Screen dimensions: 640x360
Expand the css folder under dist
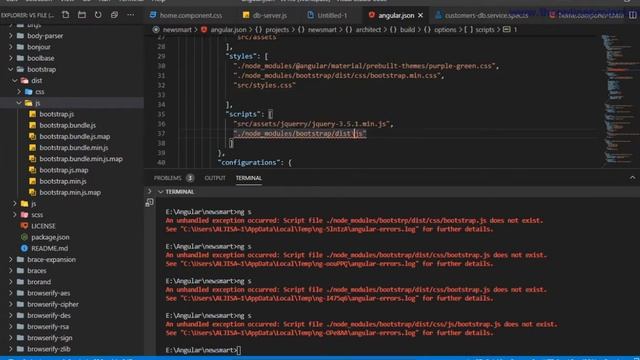tap(39, 92)
